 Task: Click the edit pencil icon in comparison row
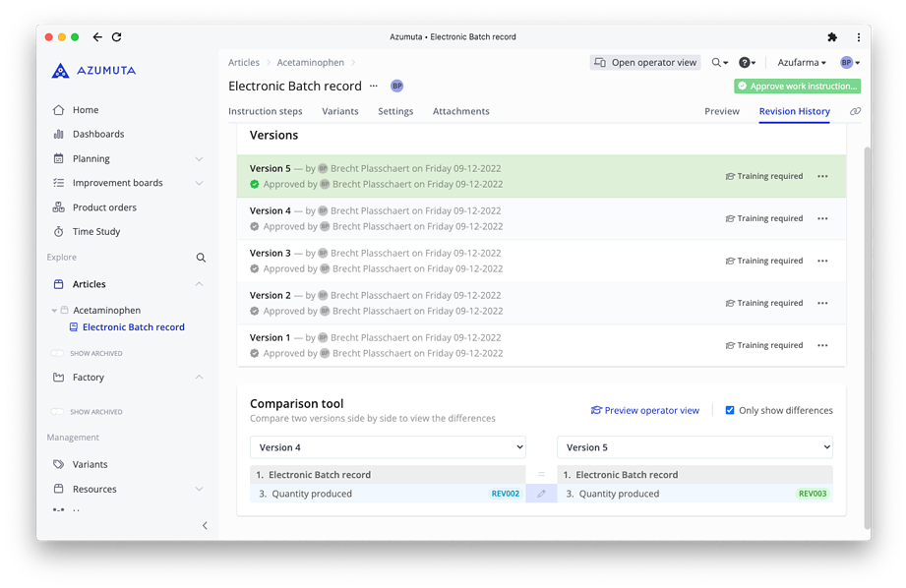541,494
